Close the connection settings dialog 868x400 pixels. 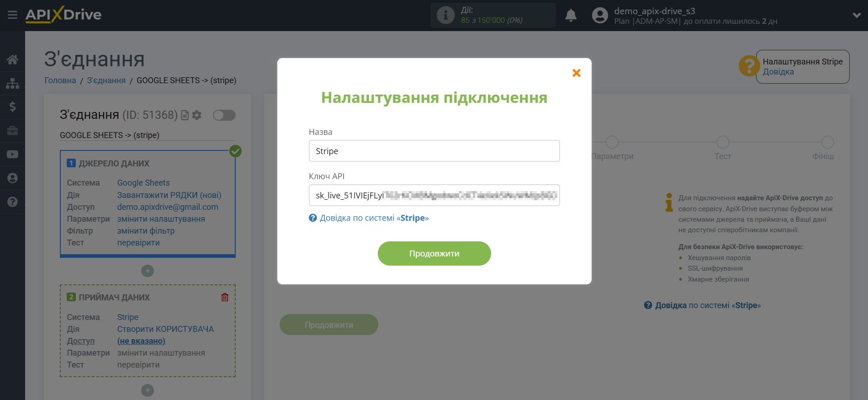click(577, 73)
